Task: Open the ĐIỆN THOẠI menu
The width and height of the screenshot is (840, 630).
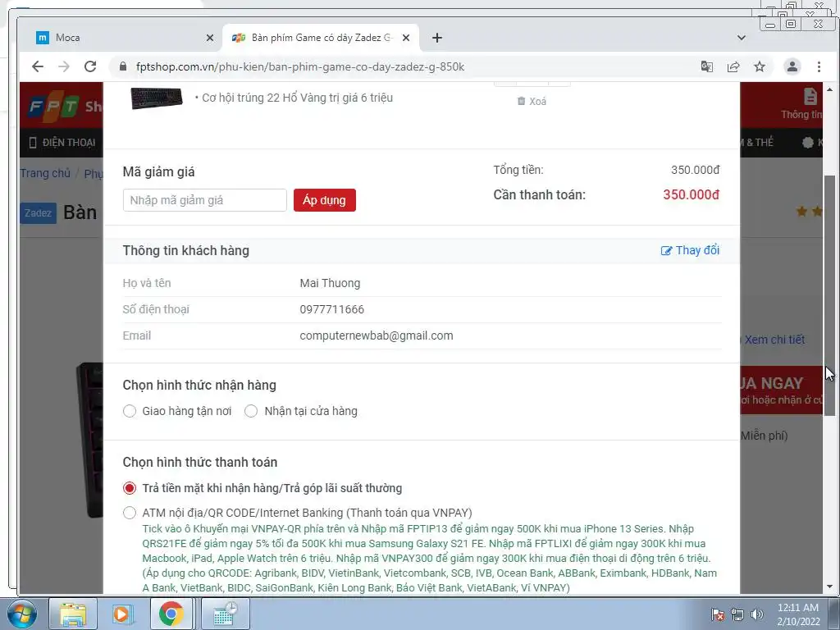Action: (x=62, y=143)
